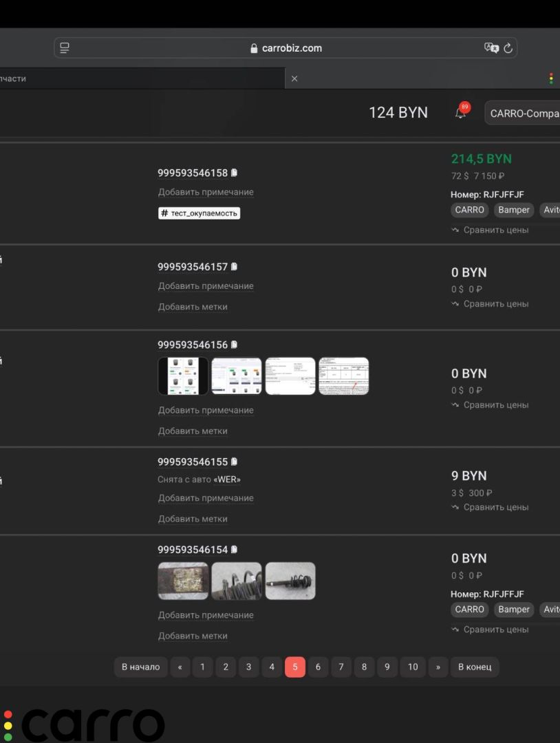Add tags for item 999593546154

click(x=193, y=636)
